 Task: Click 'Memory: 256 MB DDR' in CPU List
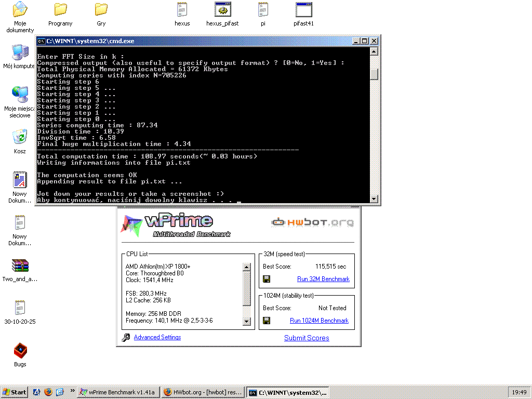[153, 313]
